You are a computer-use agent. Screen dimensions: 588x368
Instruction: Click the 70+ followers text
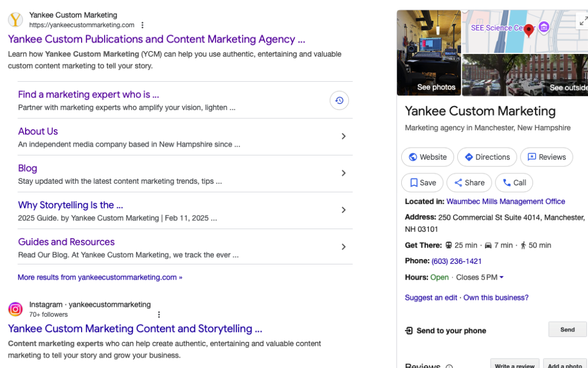[48, 315]
